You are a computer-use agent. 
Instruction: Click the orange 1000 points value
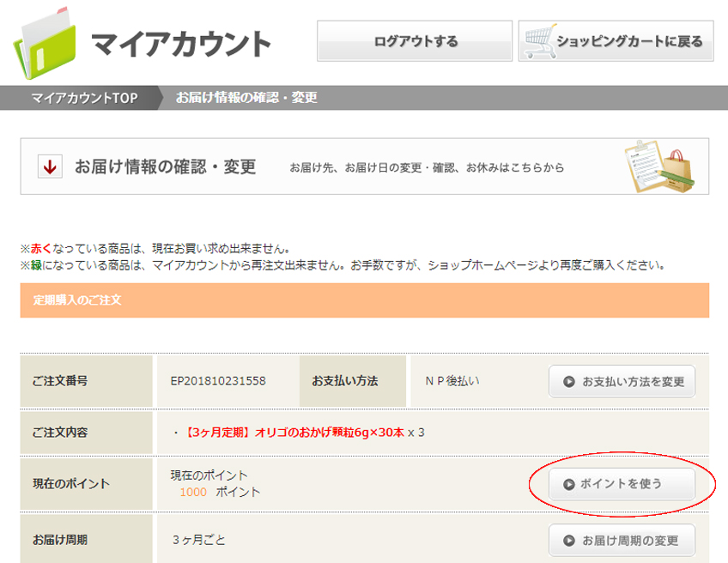pos(193,492)
